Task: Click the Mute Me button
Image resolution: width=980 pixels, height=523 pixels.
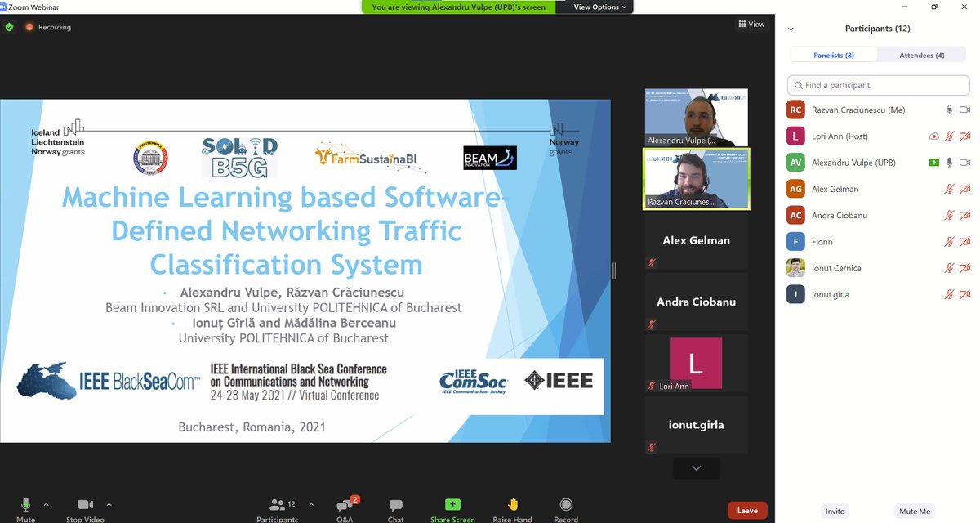Action: (x=914, y=511)
